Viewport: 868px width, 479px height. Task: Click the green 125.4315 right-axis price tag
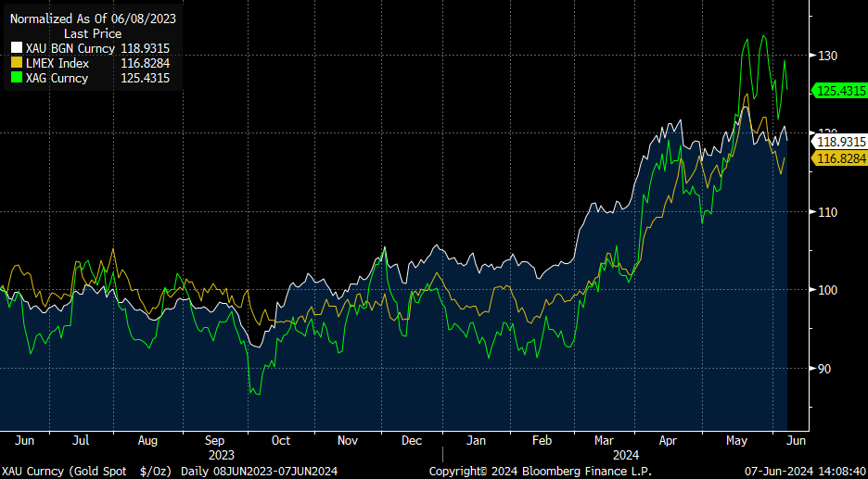[840, 90]
